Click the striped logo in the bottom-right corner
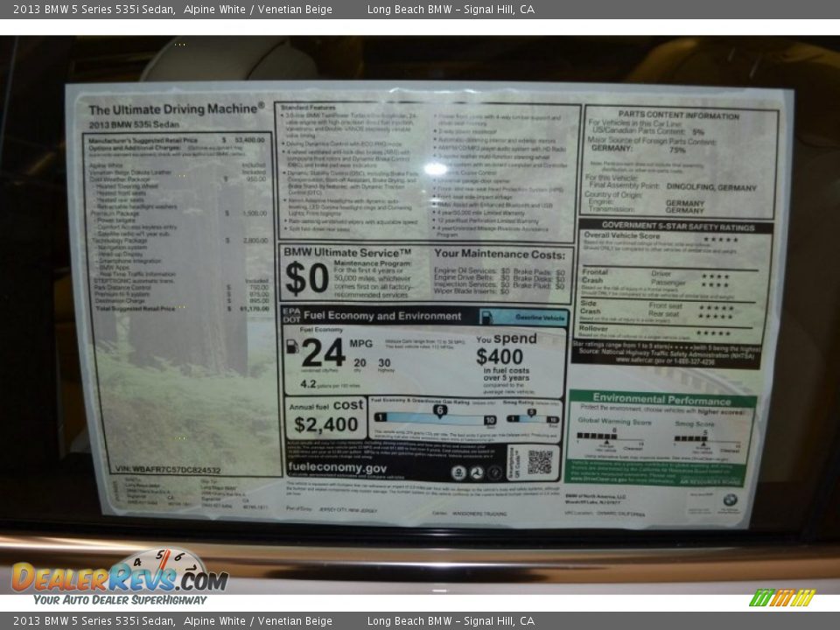This screenshot has height=630, width=840. tap(781, 598)
